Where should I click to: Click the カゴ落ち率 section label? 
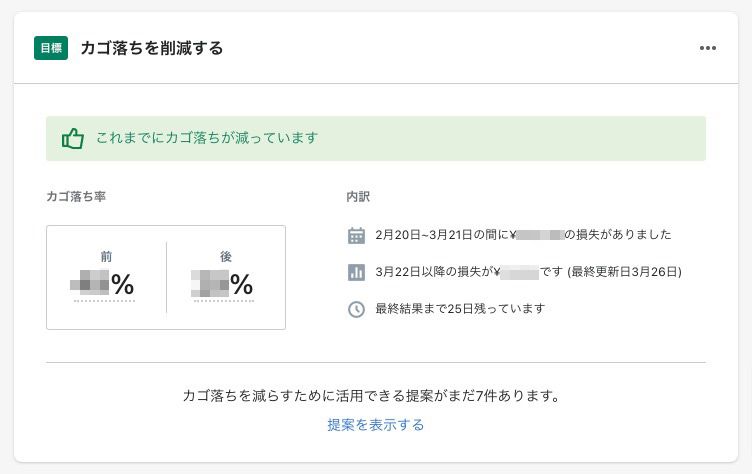(76, 197)
